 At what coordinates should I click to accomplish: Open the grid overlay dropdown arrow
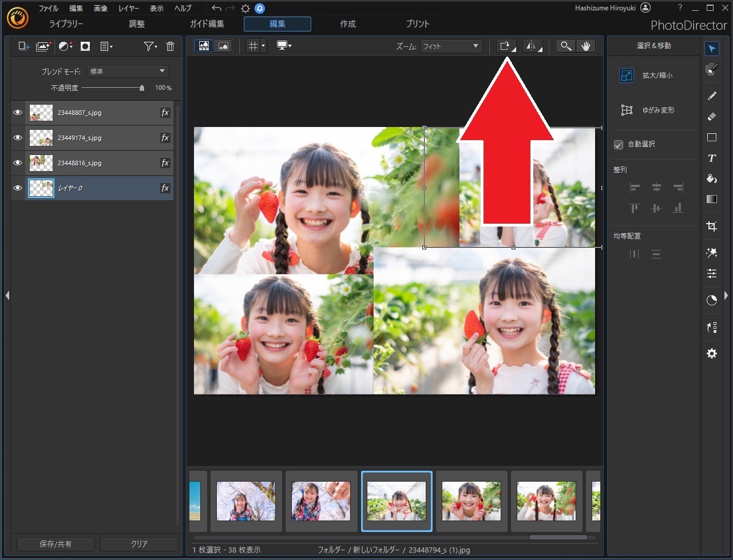pos(263,46)
